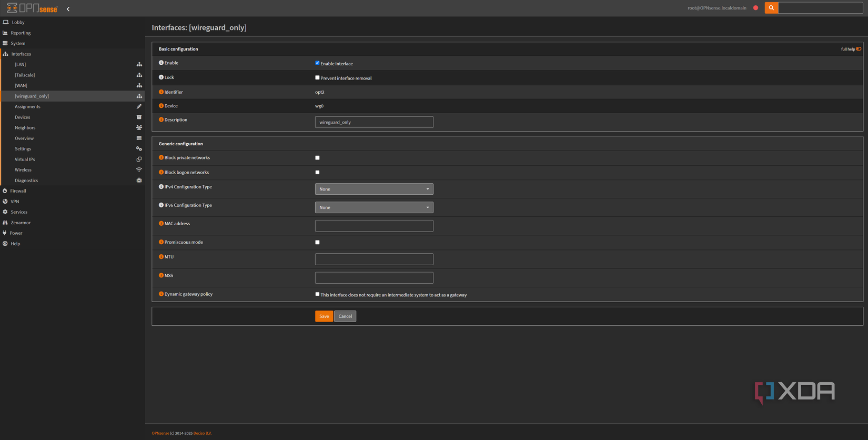
Task: Select the [WAN] interface menu item
Action: pyautogui.click(x=21, y=85)
